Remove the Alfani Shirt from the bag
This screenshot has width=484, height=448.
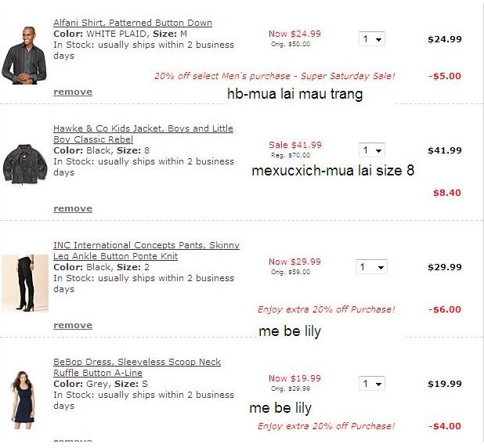point(73,92)
